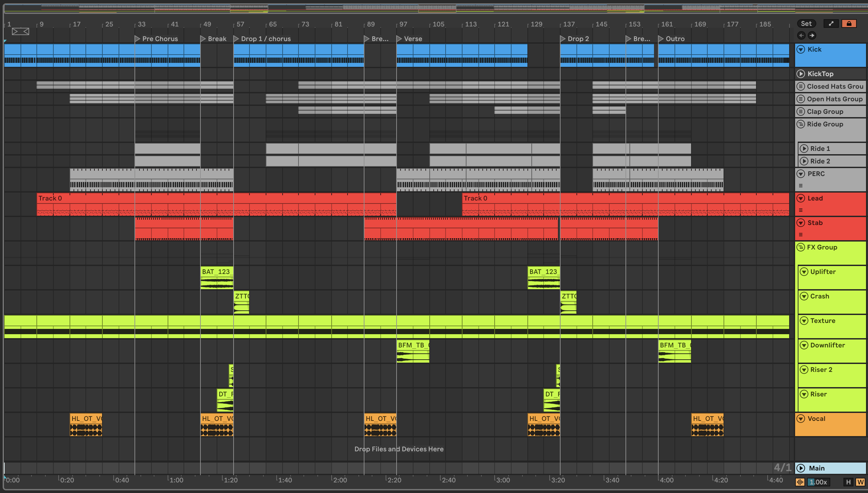Viewport: 868px width, 493px height.
Task: Select the Uplifter track header
Action: click(823, 272)
